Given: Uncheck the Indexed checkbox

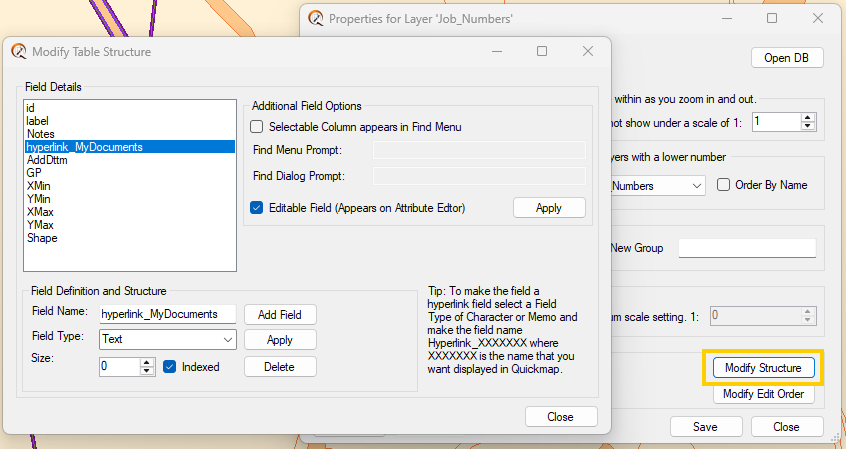Looking at the screenshot, I should 170,367.
